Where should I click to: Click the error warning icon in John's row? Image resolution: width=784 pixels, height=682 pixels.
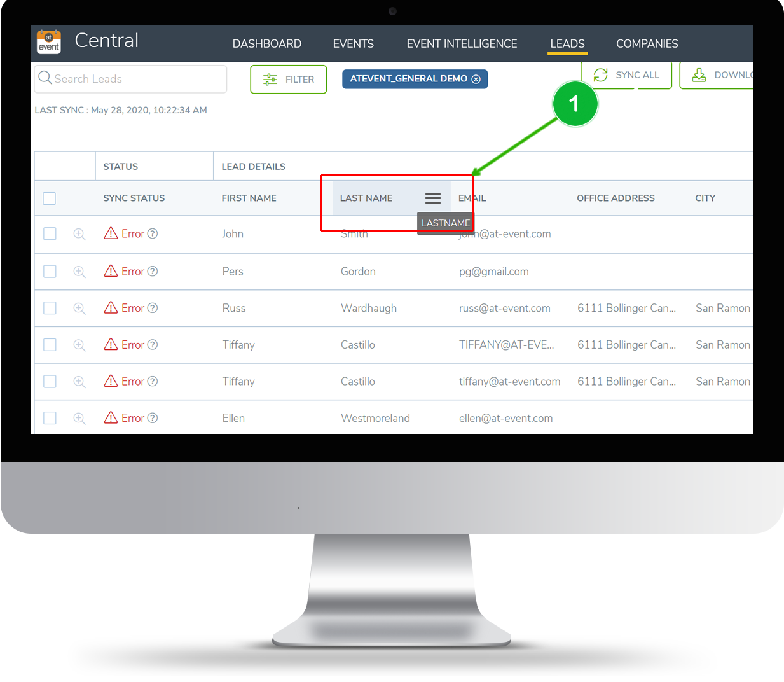(111, 233)
